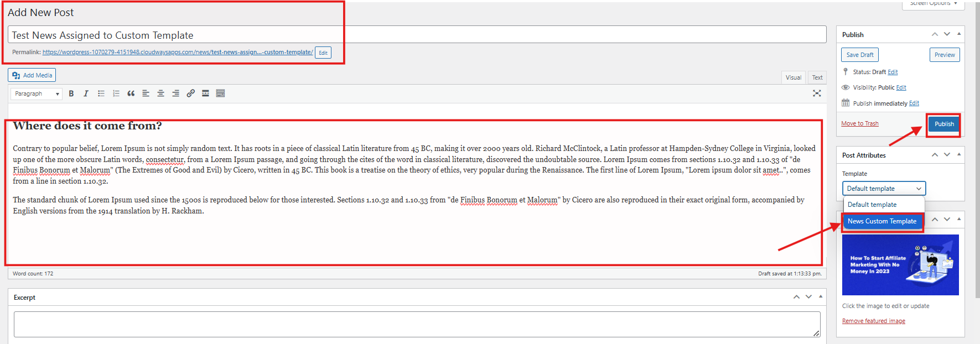The image size is (980, 344).
Task: Click into the Excerpt text area
Action: pyautogui.click(x=417, y=324)
